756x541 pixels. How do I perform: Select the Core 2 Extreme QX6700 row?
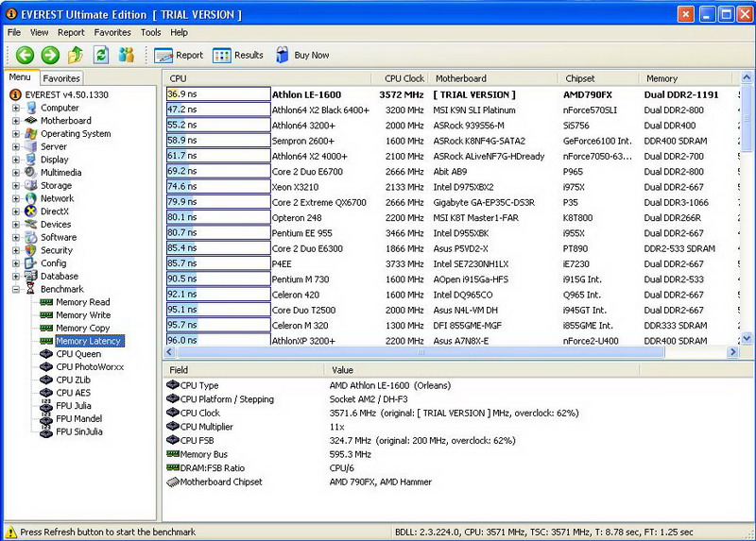point(454,202)
